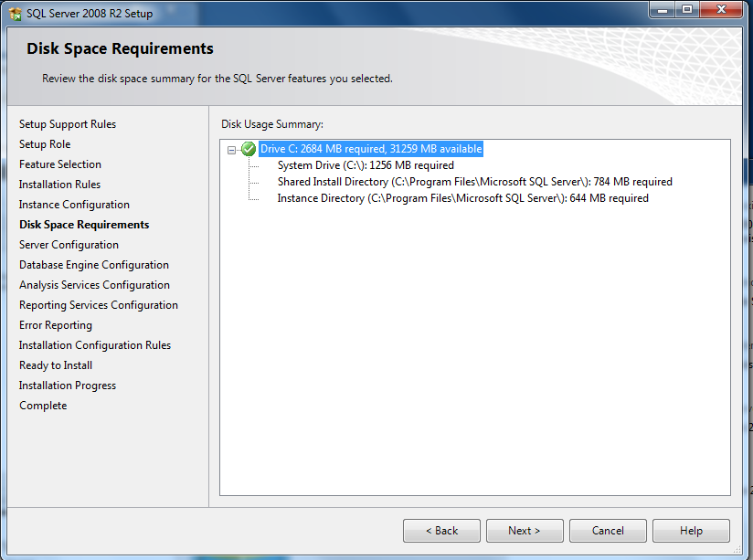This screenshot has height=560, width=753.
Task: Click the SQL Server Setup title bar icon
Action: 16,14
